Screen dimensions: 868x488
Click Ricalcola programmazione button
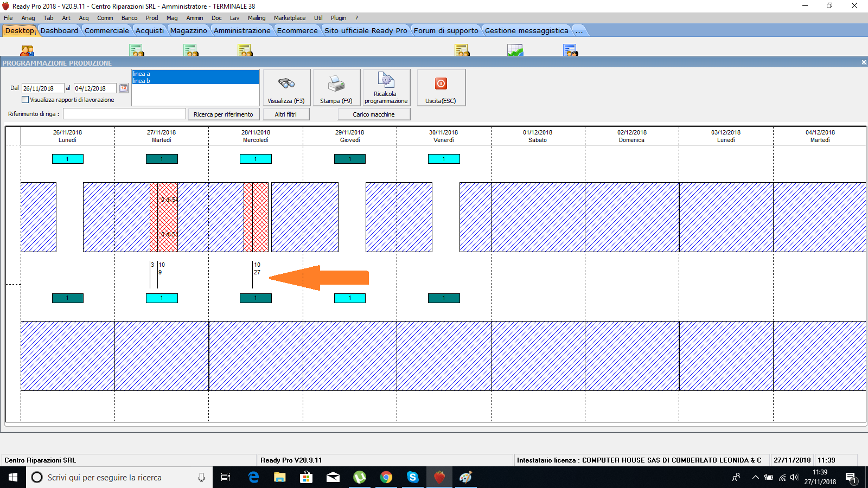click(x=386, y=87)
